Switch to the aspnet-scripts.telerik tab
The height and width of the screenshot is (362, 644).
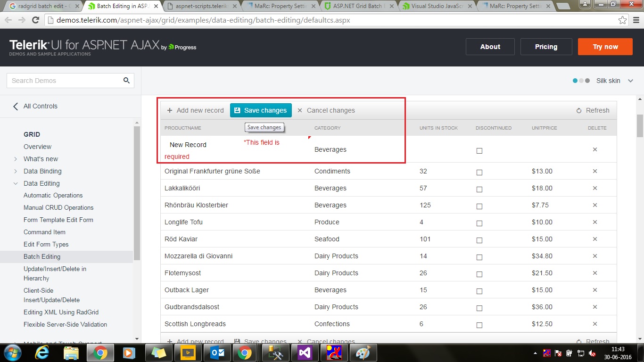[203, 6]
